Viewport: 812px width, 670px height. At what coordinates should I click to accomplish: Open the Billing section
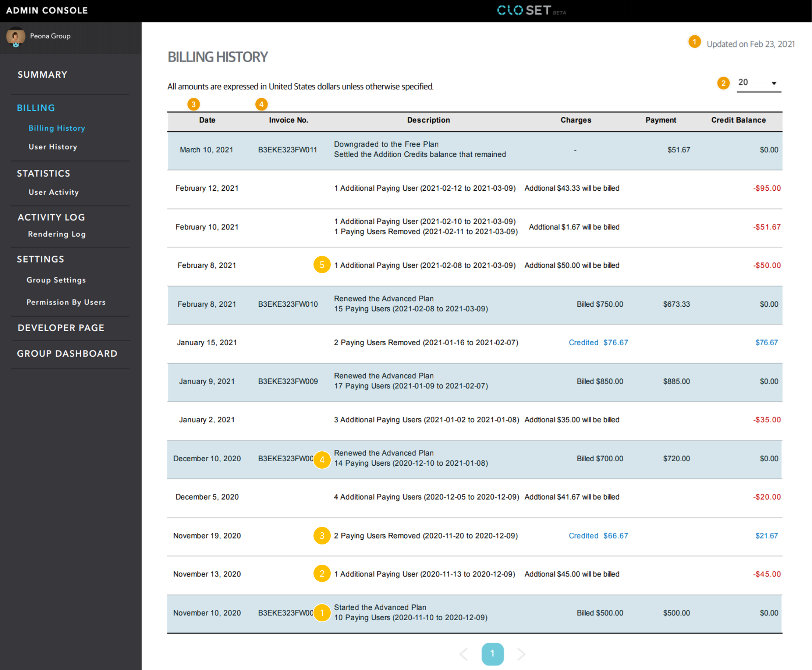coord(36,108)
